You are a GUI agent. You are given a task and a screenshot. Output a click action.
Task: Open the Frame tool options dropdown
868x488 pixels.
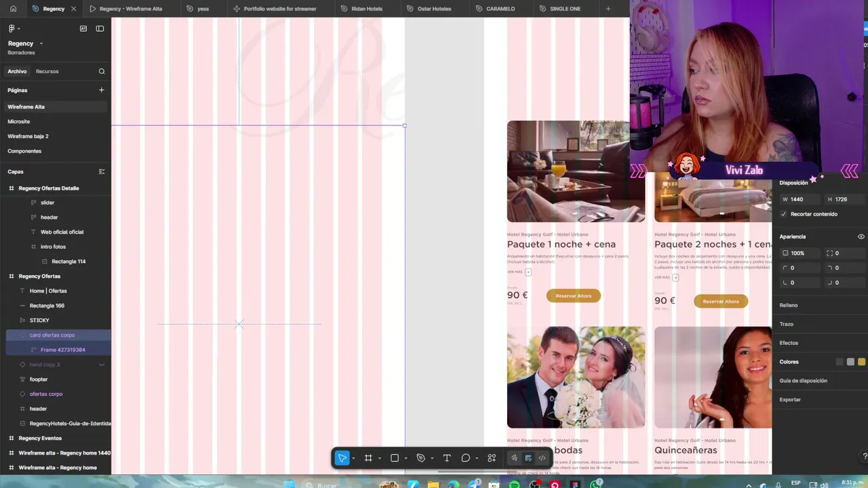pos(379,459)
